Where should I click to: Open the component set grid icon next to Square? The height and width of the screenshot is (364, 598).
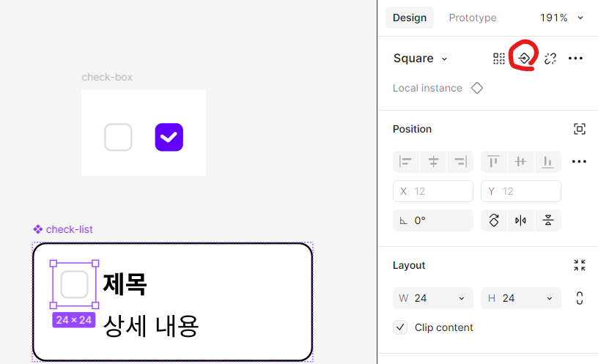click(499, 59)
